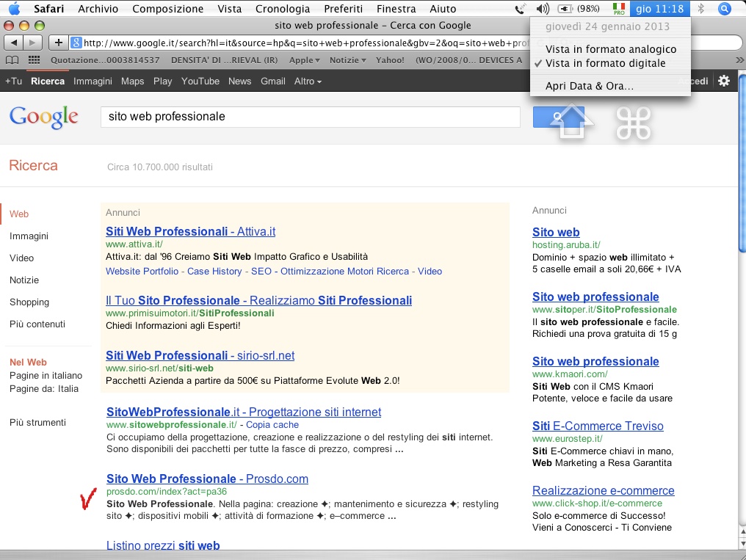Open the Yahoo! bookmark
The image size is (746, 560).
tap(390, 60)
